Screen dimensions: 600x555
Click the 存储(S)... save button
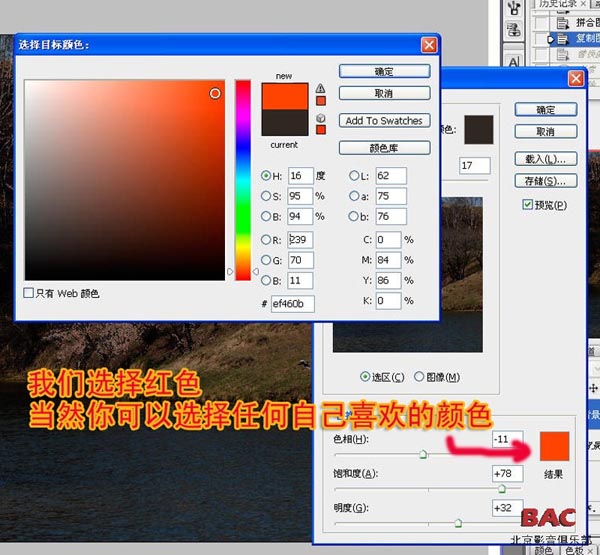pyautogui.click(x=546, y=181)
